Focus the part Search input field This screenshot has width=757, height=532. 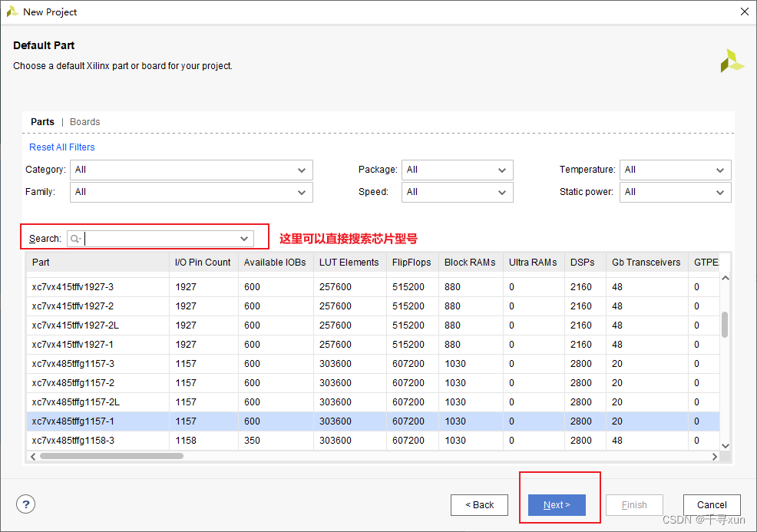pos(160,239)
